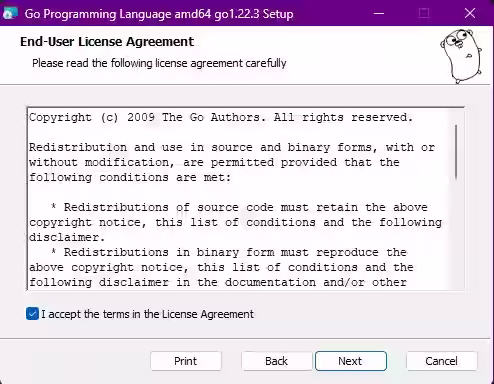This screenshot has height=384, width=494.
Task: Click the 'disclaimer.' line in license text
Action: point(67,237)
